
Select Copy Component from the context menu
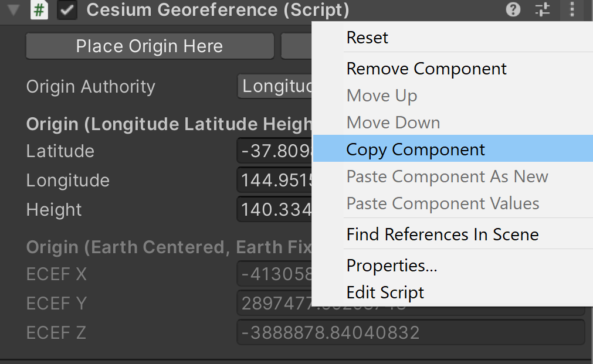pos(415,149)
